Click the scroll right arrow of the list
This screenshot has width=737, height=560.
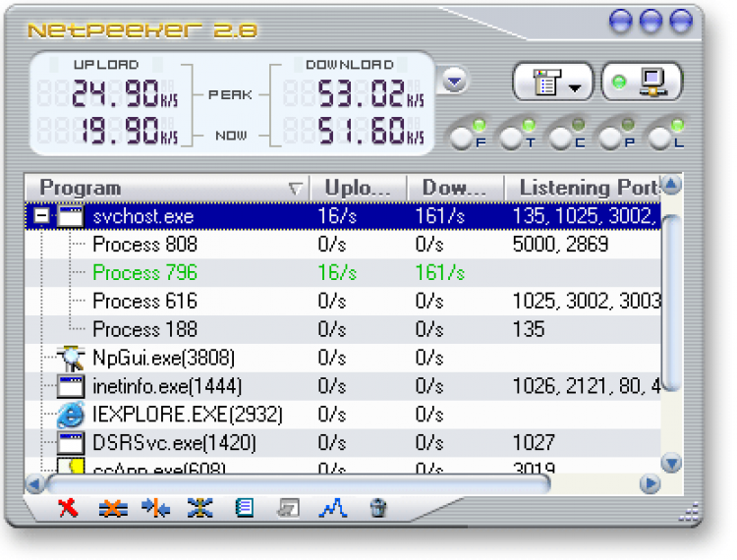click(x=651, y=483)
